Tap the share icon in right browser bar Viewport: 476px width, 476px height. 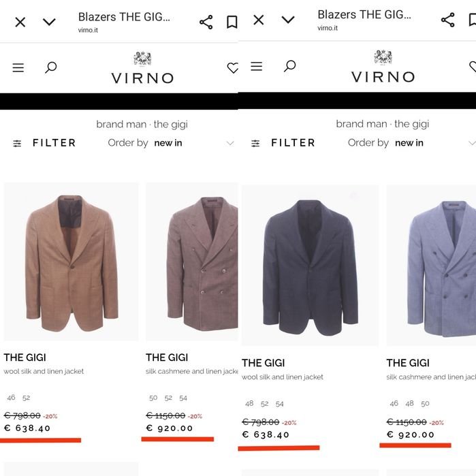coord(447,20)
